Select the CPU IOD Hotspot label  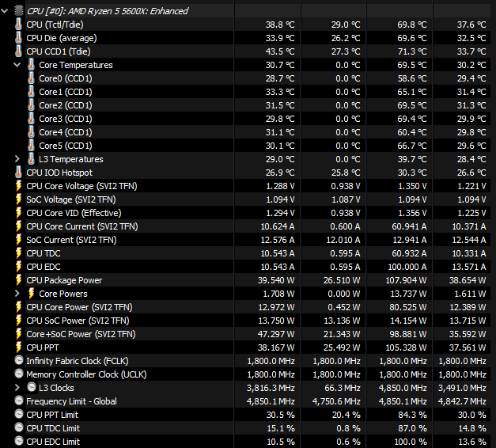[59, 173]
